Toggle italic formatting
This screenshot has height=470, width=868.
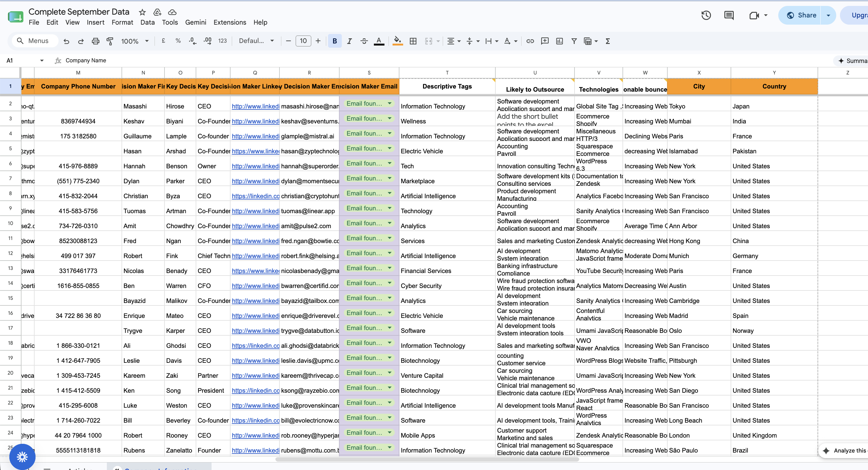pyautogui.click(x=350, y=41)
